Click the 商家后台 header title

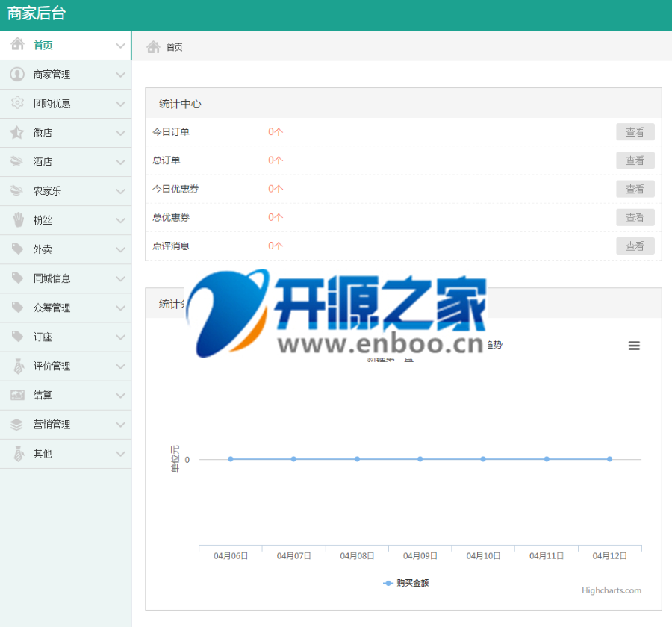(x=37, y=13)
